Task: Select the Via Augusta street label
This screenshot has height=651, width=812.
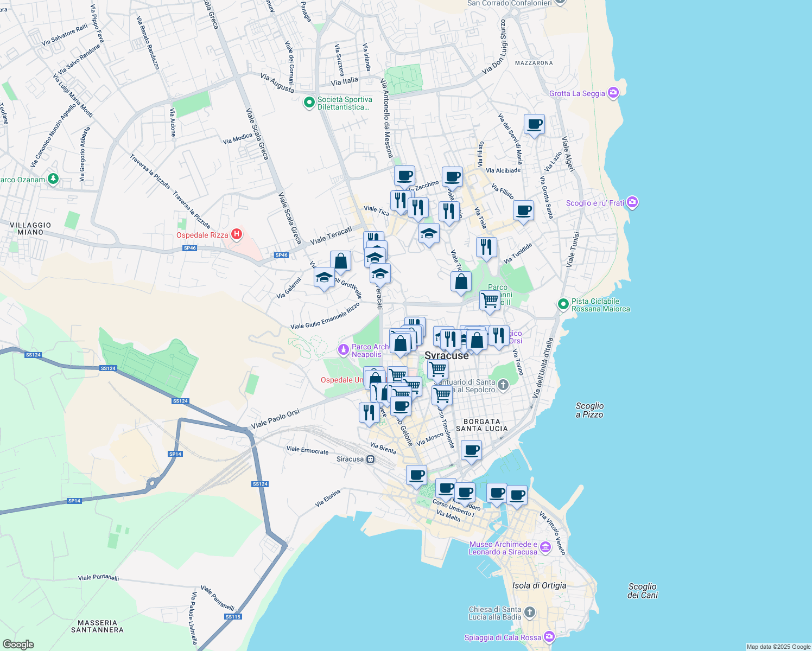Action: click(277, 83)
